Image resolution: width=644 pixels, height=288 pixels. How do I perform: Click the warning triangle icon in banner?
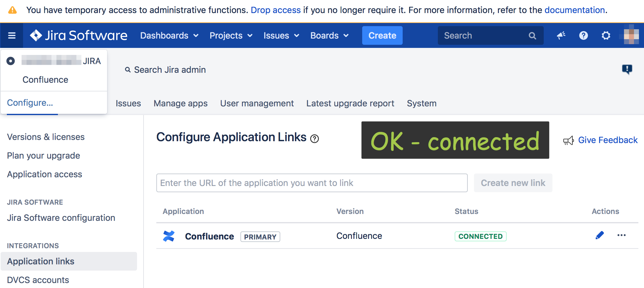(x=12, y=10)
